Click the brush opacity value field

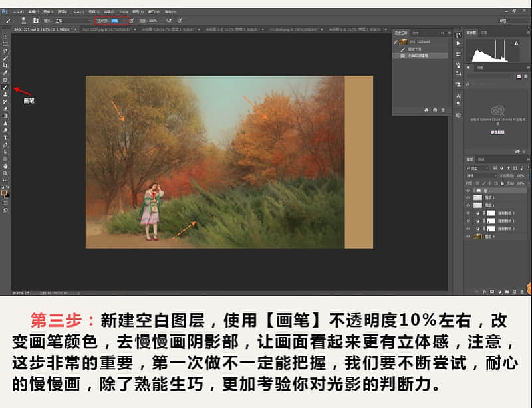click(x=113, y=21)
